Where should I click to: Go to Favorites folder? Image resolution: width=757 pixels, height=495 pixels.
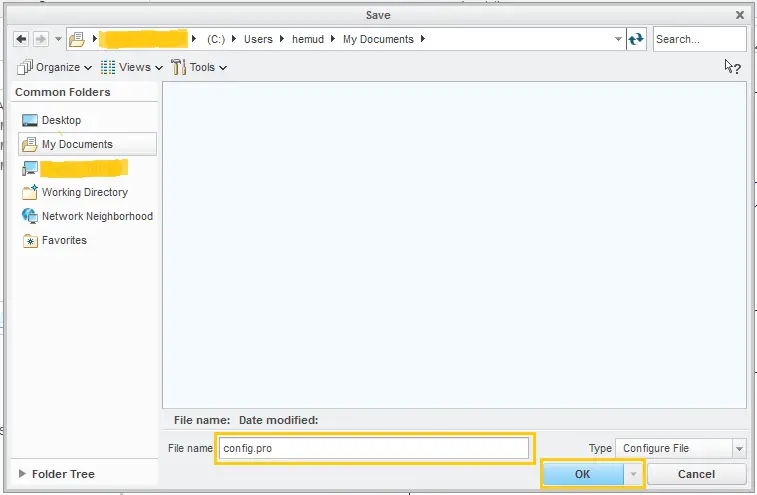click(x=64, y=240)
